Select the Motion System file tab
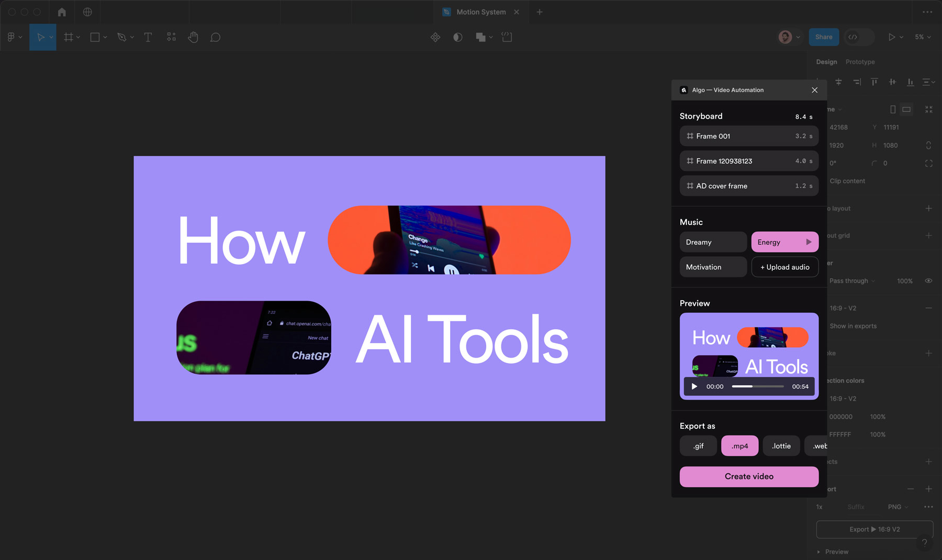 tap(480, 12)
